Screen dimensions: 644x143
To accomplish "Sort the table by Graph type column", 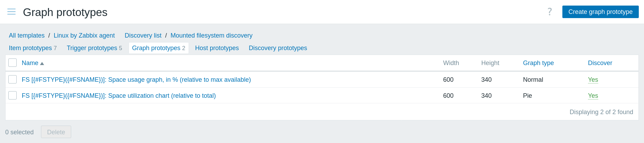I will [538, 63].
